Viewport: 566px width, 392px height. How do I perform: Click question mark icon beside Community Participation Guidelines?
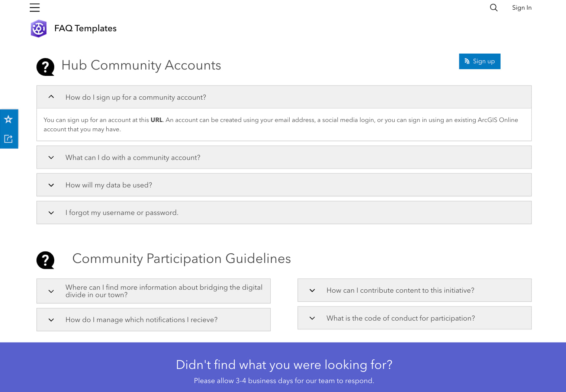pyautogui.click(x=45, y=260)
